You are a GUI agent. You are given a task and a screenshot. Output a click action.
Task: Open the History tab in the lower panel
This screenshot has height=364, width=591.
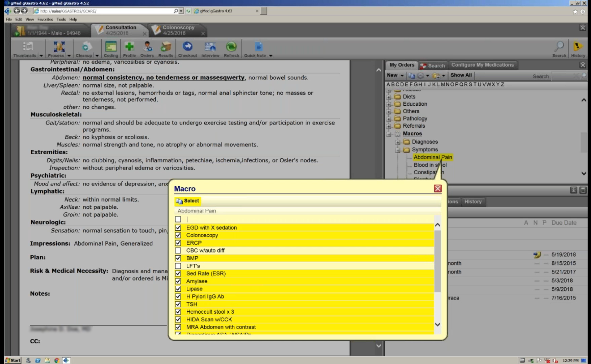coord(473,202)
